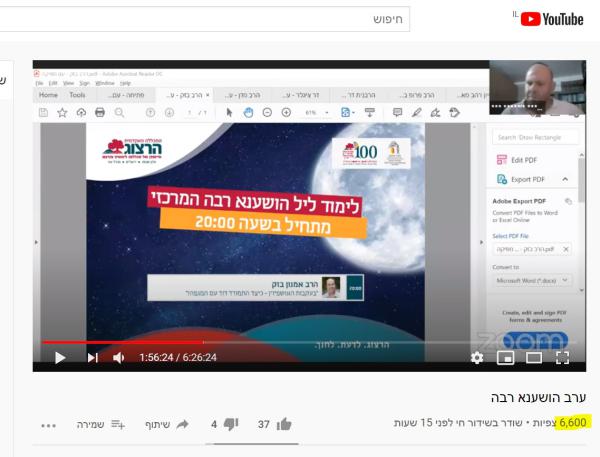The image size is (600, 457).
Task: Collapse the right tools pane arrow
Action: [481, 242]
